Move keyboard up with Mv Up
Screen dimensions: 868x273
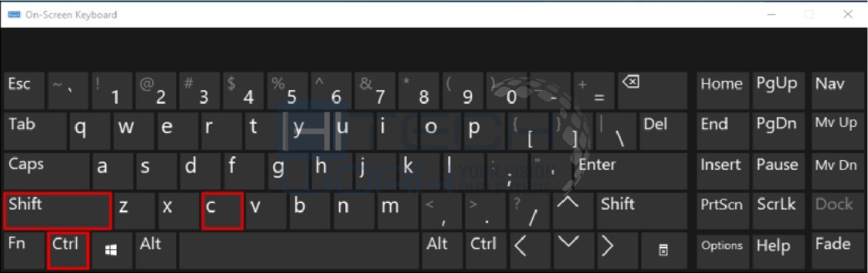pyautogui.click(x=836, y=131)
